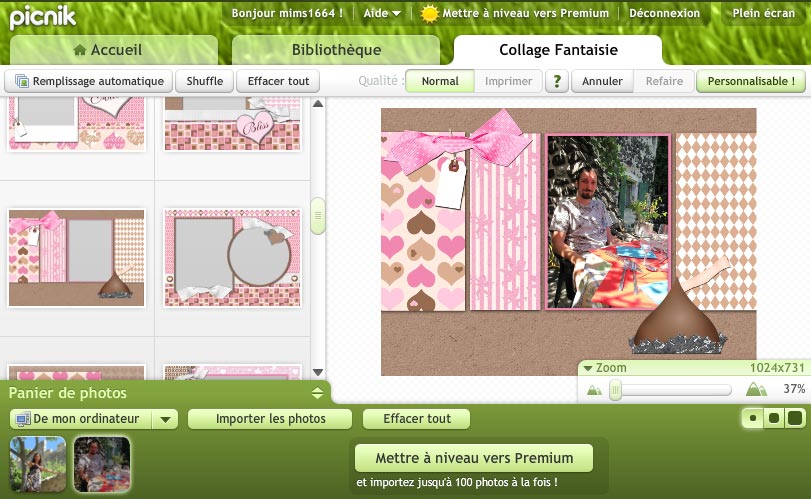Toggle Panier de photos panel height arrows
Screen dimensions: 811x499
pos(318,393)
